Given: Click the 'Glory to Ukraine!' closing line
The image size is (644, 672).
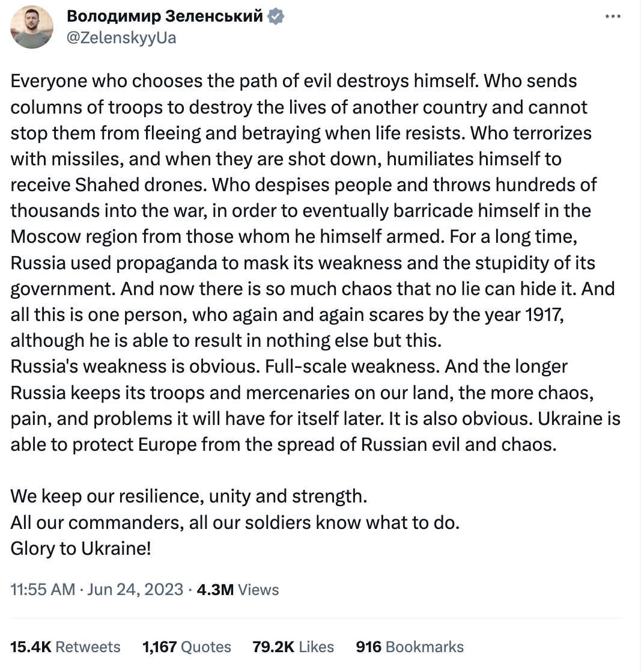Looking at the screenshot, I should click(x=81, y=548).
